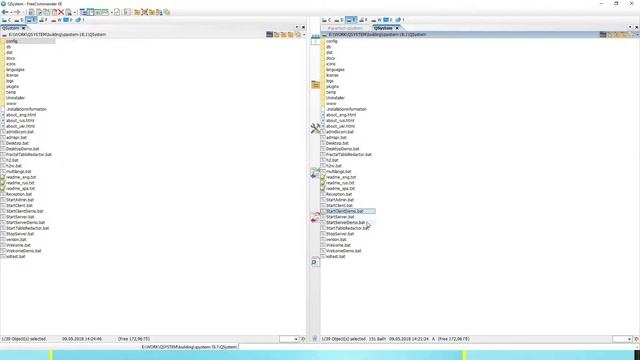The width and height of the screenshot is (640, 360).
Task: Open the left panel tab list dropdown arrow
Action: coord(297,27)
